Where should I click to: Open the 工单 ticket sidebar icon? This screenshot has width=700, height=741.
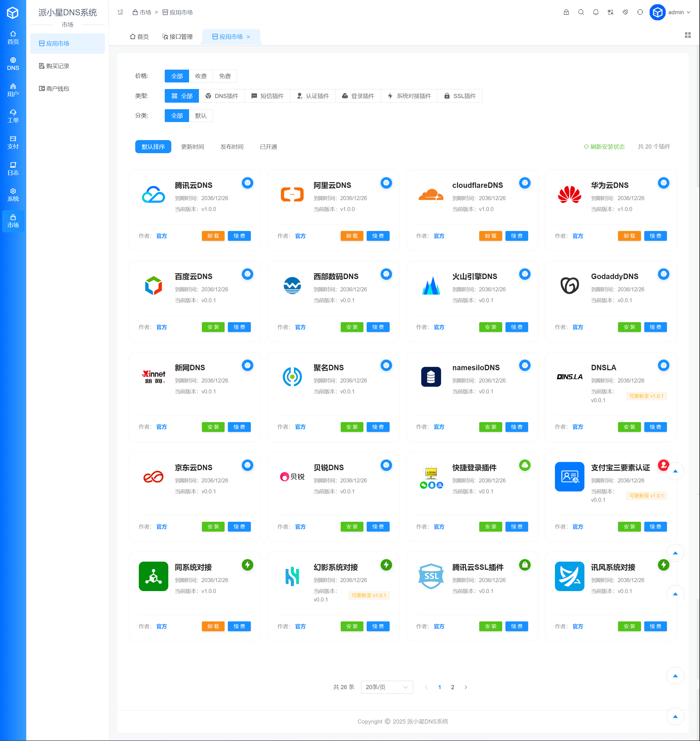(x=13, y=116)
